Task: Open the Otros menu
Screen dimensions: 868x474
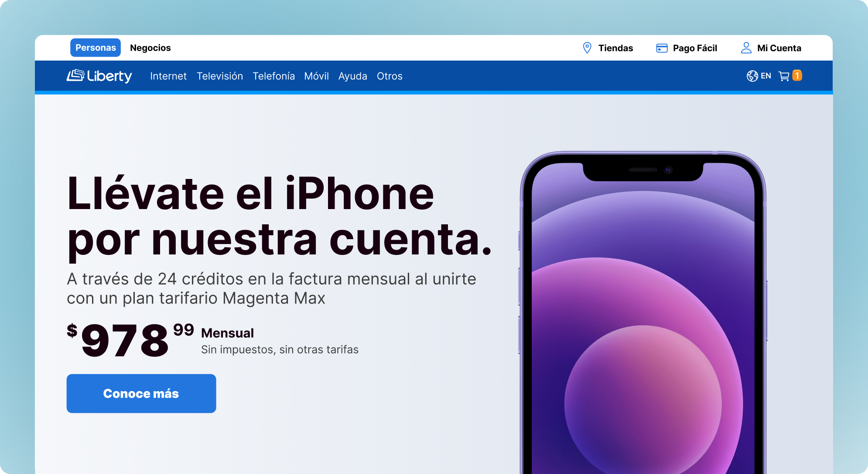Action: tap(390, 76)
